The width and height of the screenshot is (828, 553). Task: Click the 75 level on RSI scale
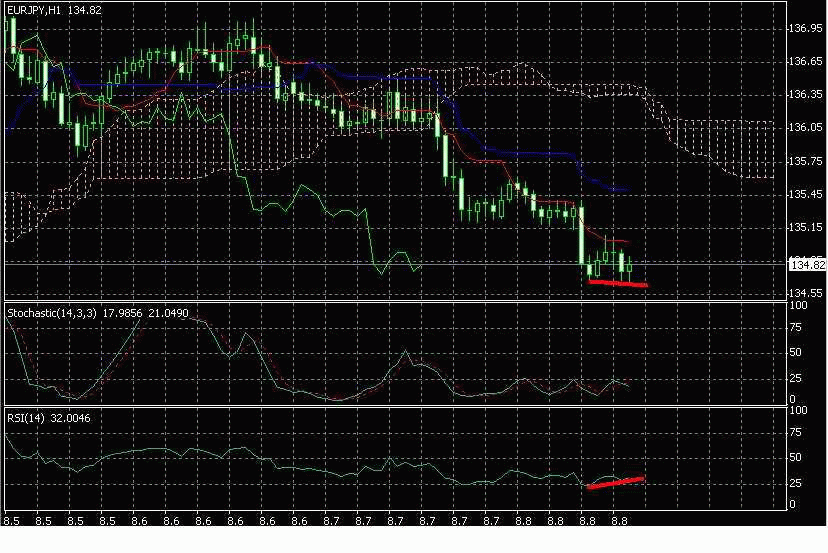pos(795,433)
